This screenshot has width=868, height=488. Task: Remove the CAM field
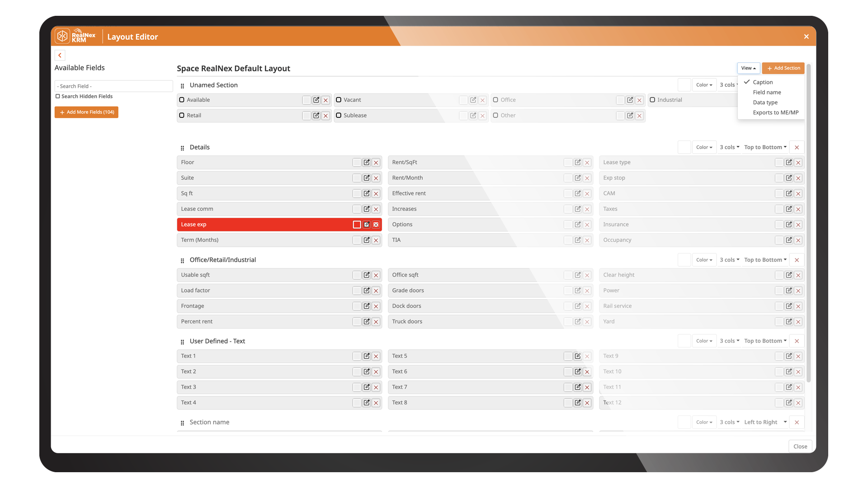click(798, 194)
